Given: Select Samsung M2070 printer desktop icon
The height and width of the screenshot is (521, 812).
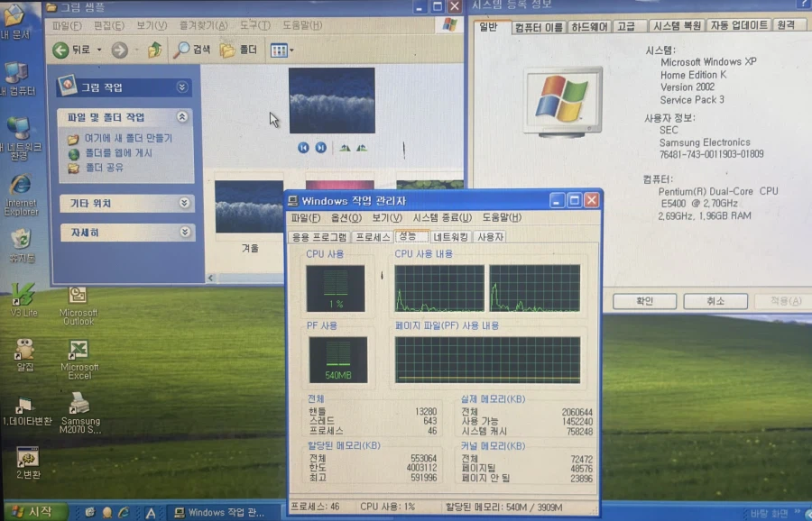Looking at the screenshot, I should click(x=79, y=413).
